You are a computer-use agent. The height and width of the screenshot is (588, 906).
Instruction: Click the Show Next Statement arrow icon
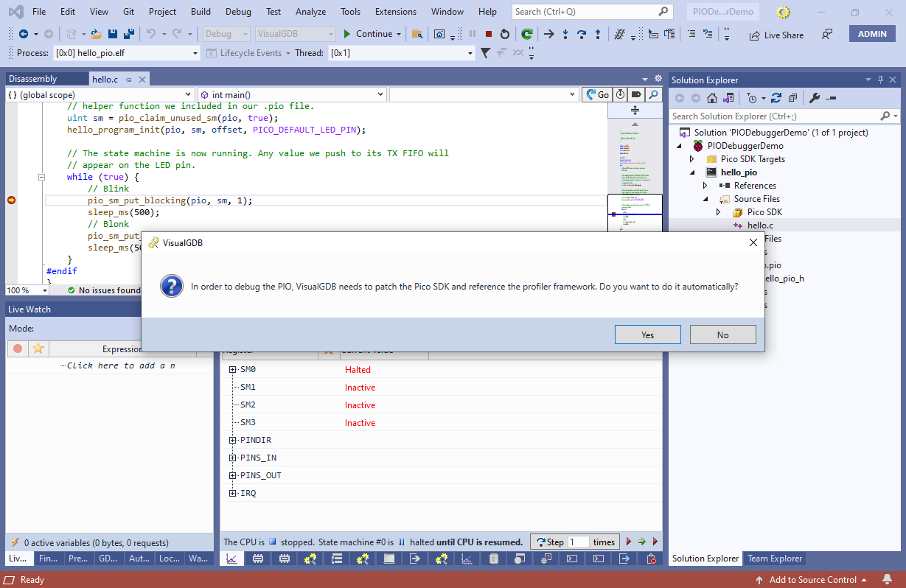(548, 34)
